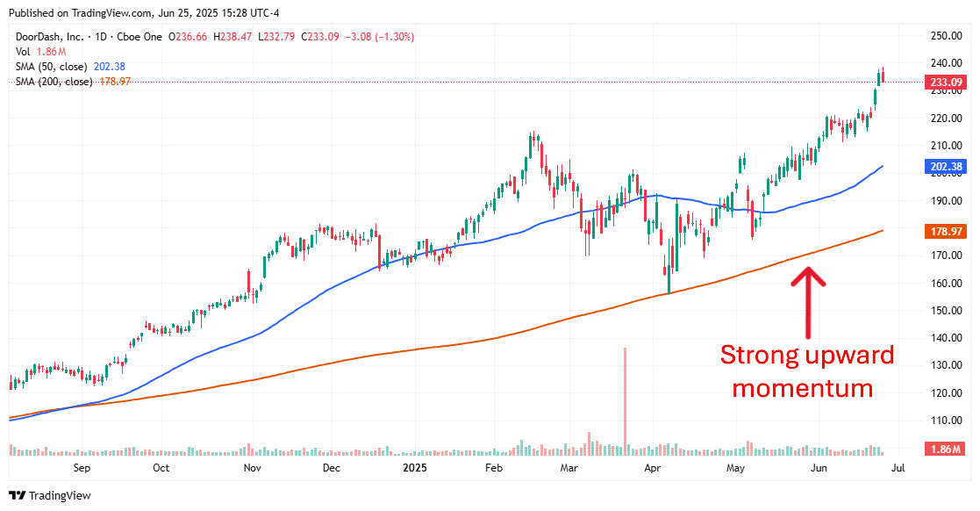
Task: Click the 220.00 price axis label
Action: (x=947, y=119)
